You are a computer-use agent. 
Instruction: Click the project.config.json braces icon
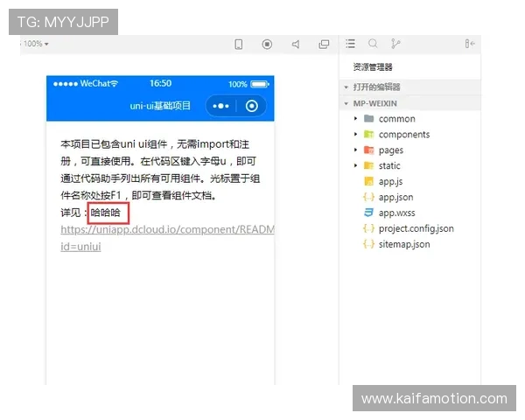pyautogui.click(x=368, y=228)
